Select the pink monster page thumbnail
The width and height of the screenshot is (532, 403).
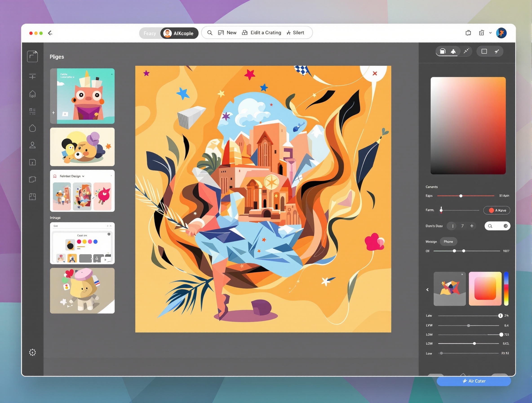tap(82, 96)
